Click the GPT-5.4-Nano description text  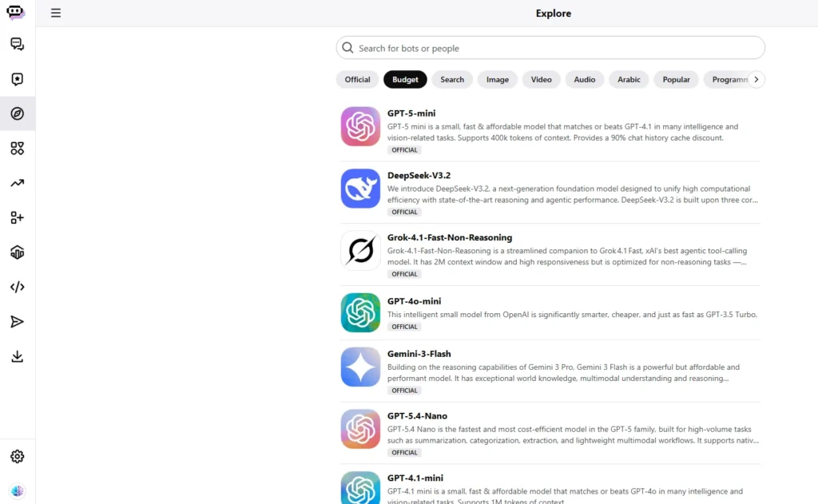(x=573, y=435)
